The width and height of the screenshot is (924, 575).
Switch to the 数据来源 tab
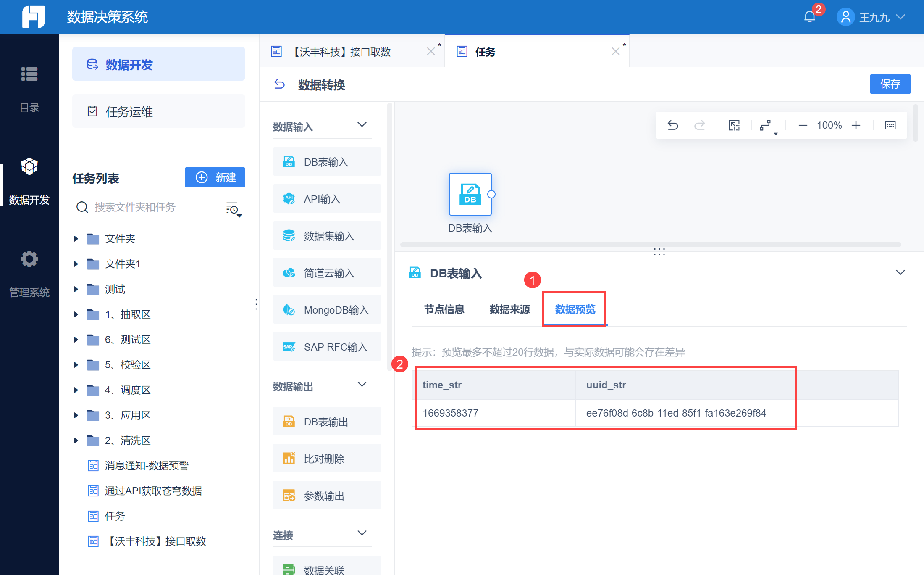click(x=509, y=309)
